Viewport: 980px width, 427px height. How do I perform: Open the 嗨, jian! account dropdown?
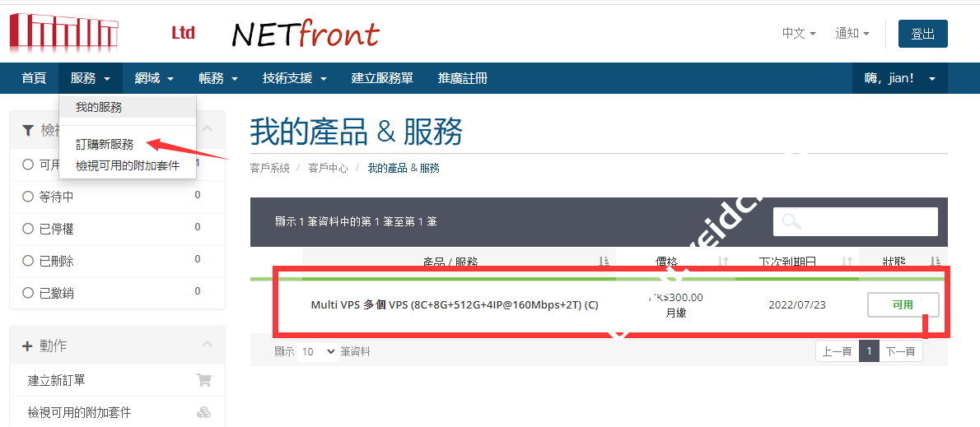point(900,79)
